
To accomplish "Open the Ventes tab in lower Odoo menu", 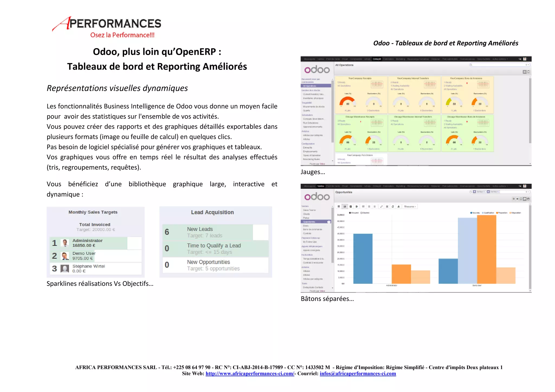I will pos(321,186).
